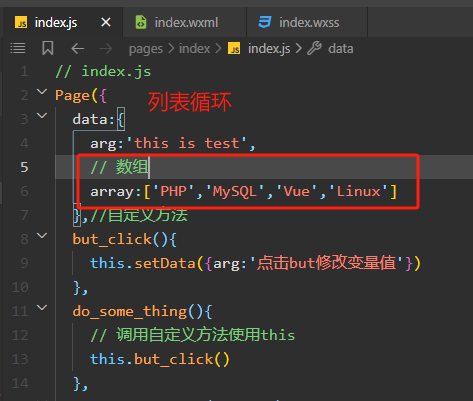
Task: Click the index.wxml tab's green file icon
Action: (x=141, y=22)
